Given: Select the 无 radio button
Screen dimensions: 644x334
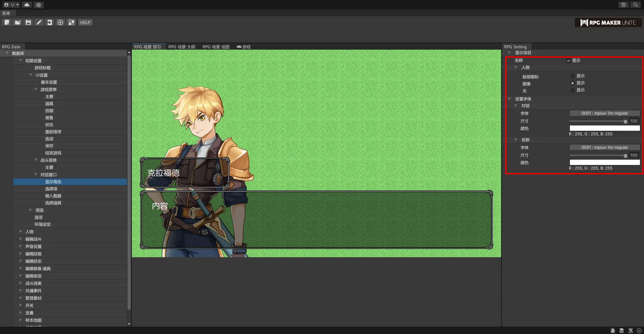Looking at the screenshot, I should coord(573,90).
